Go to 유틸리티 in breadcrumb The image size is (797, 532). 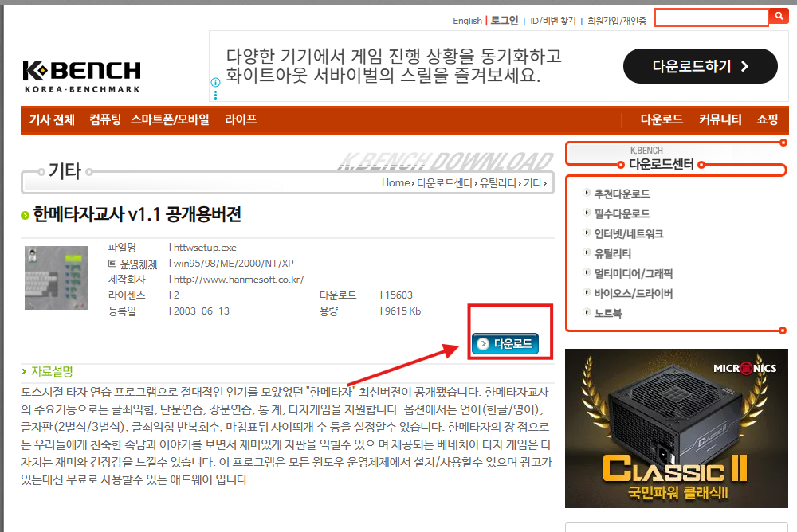point(497,183)
